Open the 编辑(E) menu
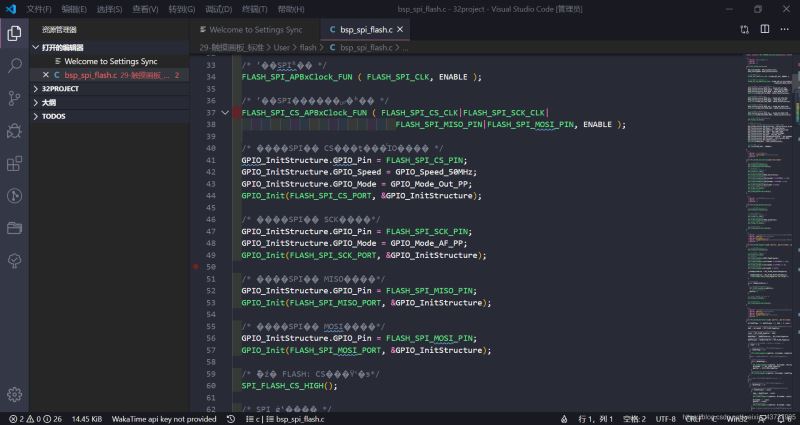The width and height of the screenshot is (800, 425). pyautogui.click(x=74, y=9)
